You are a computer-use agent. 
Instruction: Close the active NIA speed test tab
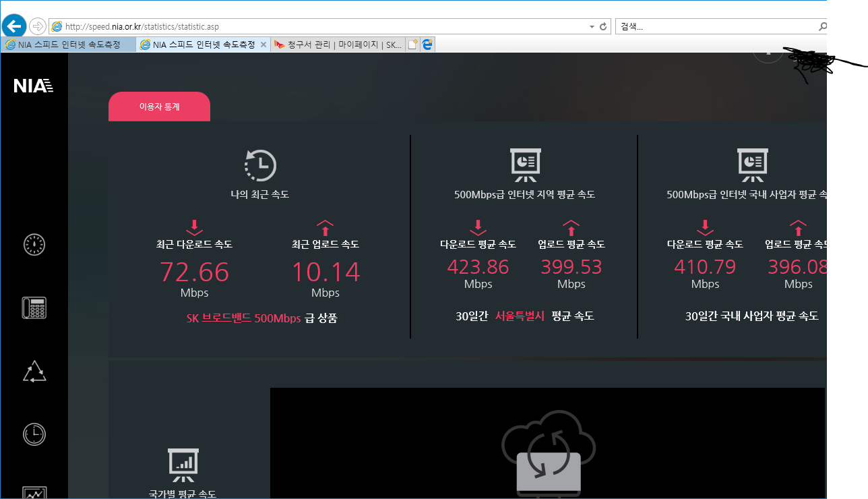[x=263, y=45]
